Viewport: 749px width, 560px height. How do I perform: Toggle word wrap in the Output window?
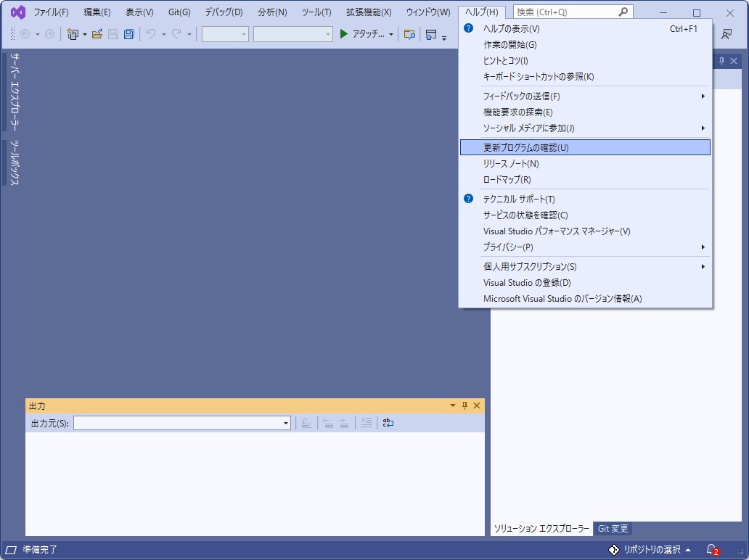pos(388,423)
